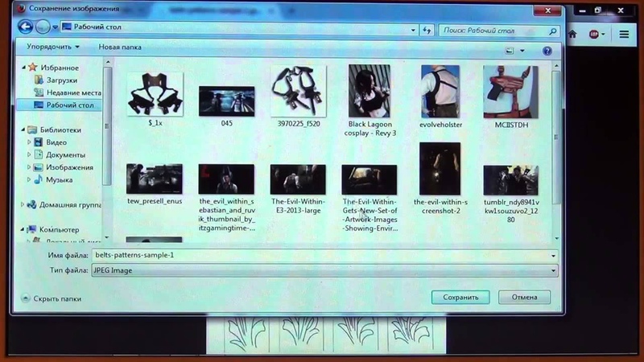Select the $_1x holster thumbnail
The width and height of the screenshot is (644, 362).
(155, 94)
